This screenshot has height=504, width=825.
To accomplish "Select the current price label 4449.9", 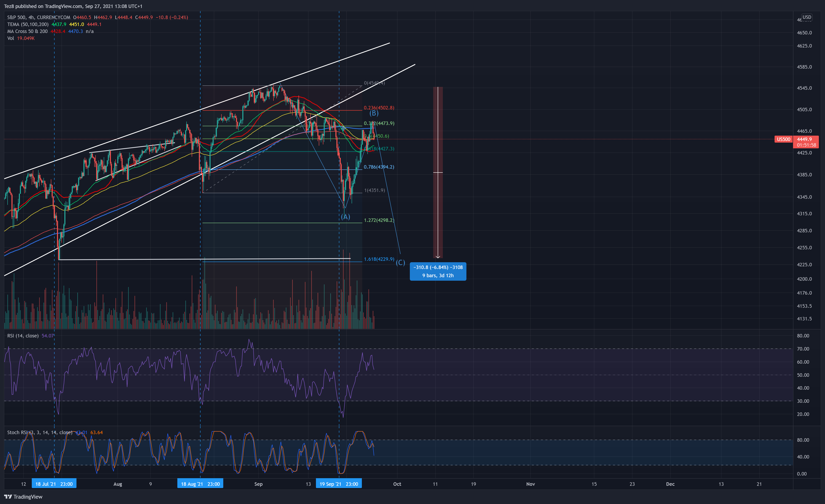I will click(x=804, y=139).
